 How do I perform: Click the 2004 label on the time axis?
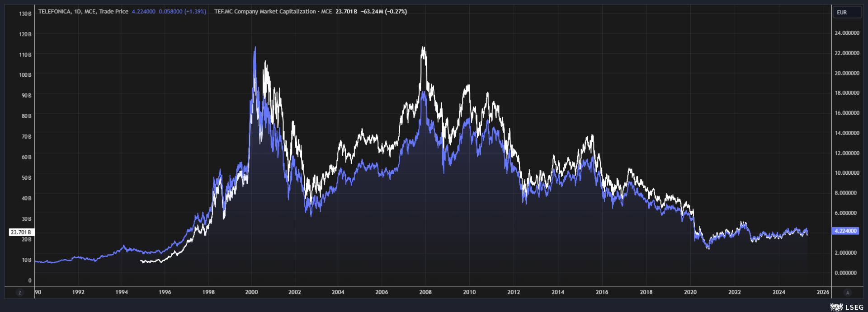338,292
